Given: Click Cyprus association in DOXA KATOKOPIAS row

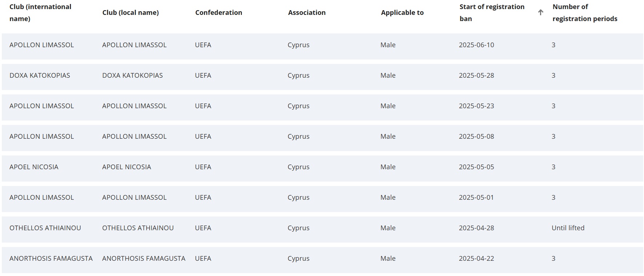Looking at the screenshot, I should point(299,76).
